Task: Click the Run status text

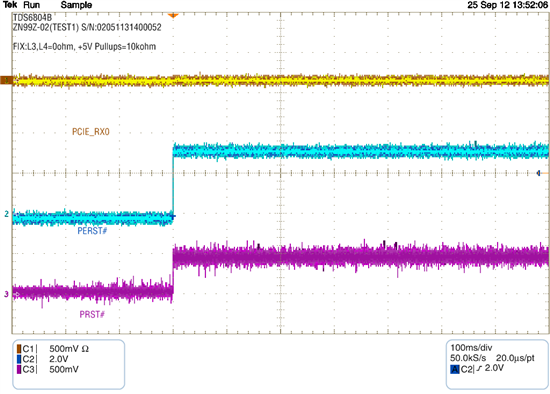Action: click(32, 5)
